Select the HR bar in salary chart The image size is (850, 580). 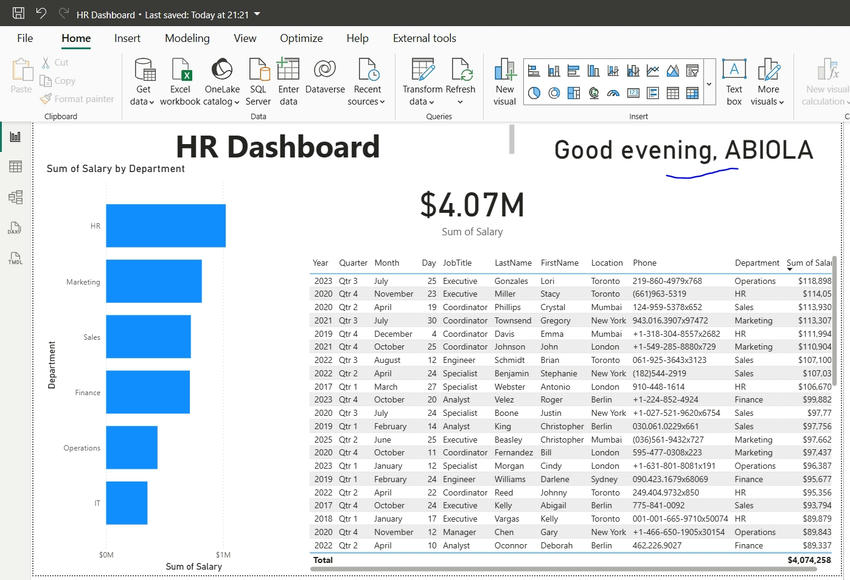[165, 226]
